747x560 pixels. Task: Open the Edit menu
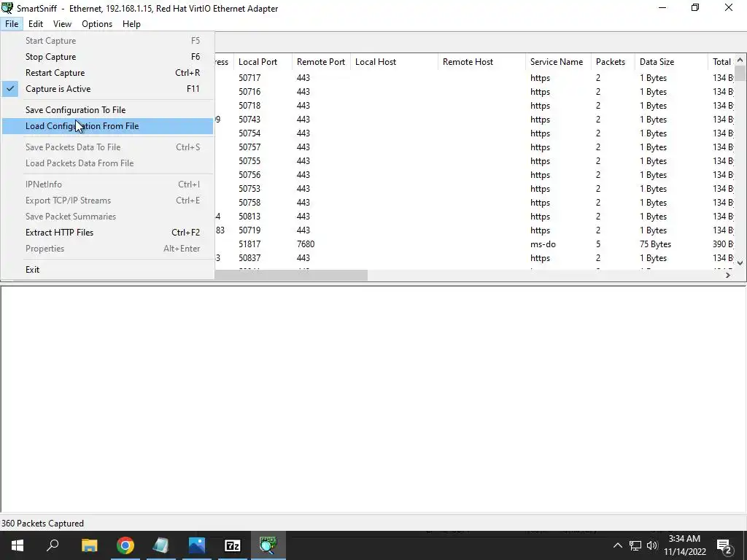36,24
